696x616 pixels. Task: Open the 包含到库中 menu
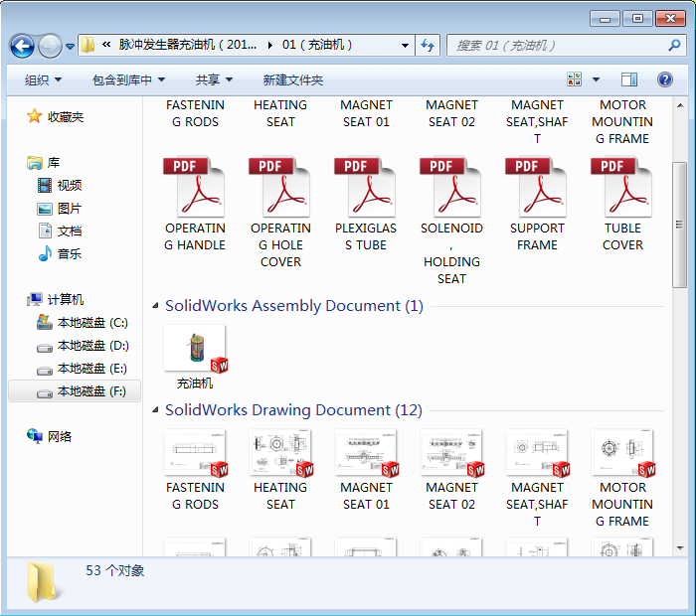[x=128, y=79]
